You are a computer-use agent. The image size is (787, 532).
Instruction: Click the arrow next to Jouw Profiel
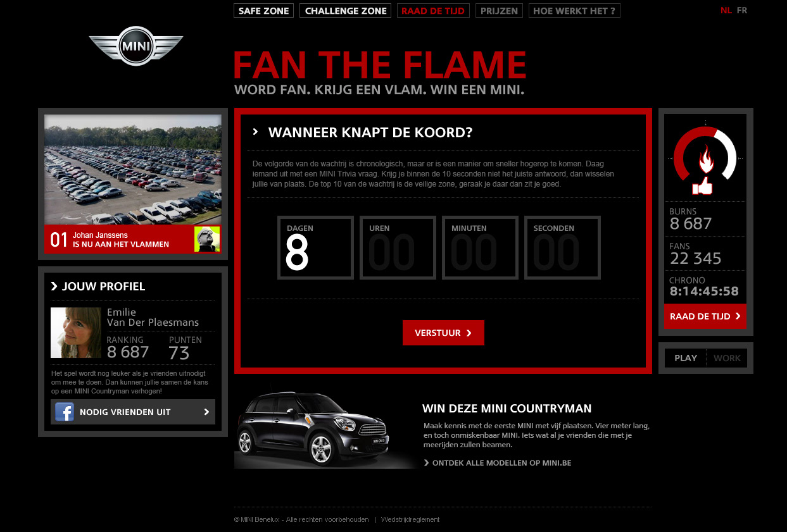tap(54, 287)
